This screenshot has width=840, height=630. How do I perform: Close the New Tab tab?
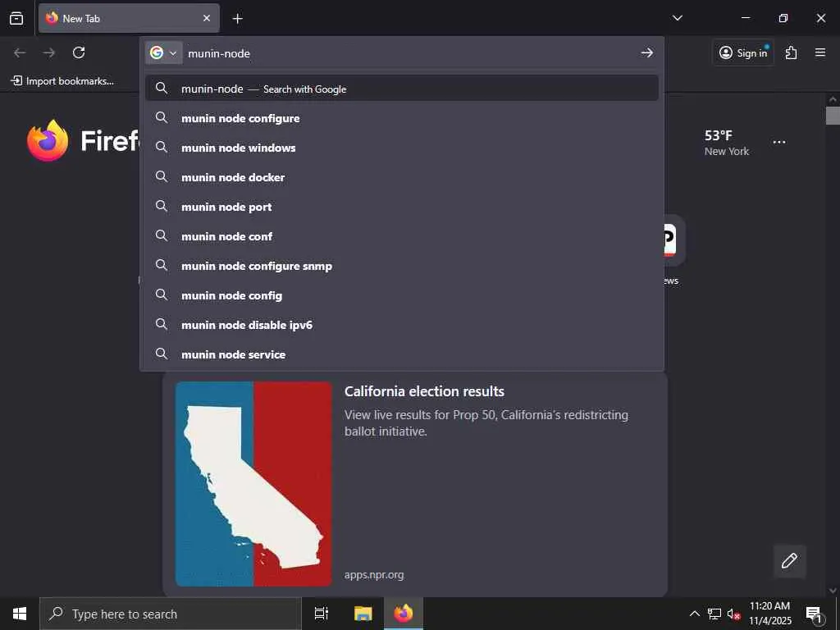207,18
